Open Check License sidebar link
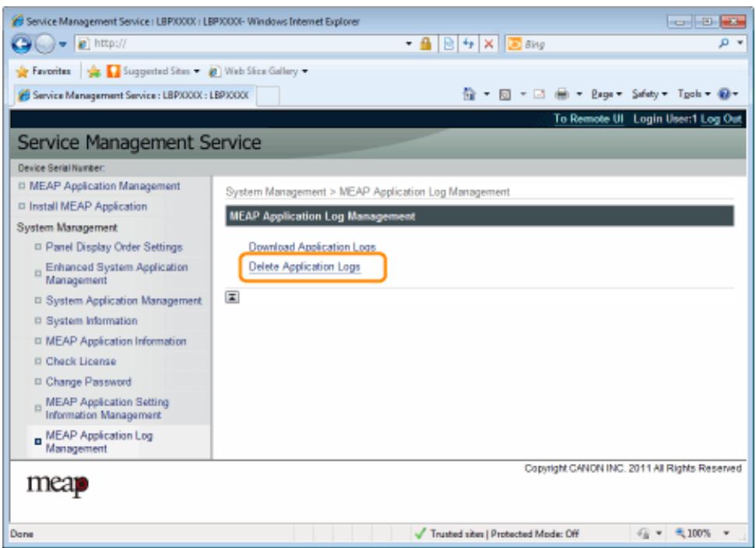756x548 pixels. coord(80,361)
